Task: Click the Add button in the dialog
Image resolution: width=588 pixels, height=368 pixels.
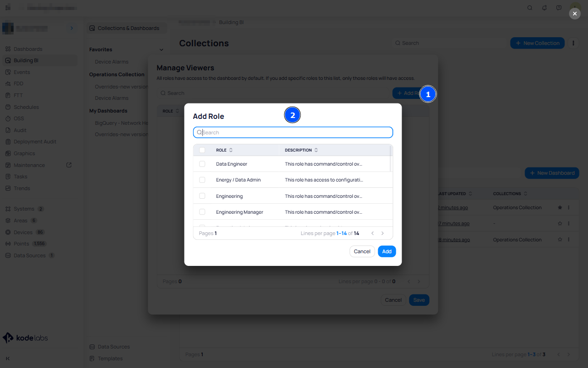Action: (x=387, y=251)
